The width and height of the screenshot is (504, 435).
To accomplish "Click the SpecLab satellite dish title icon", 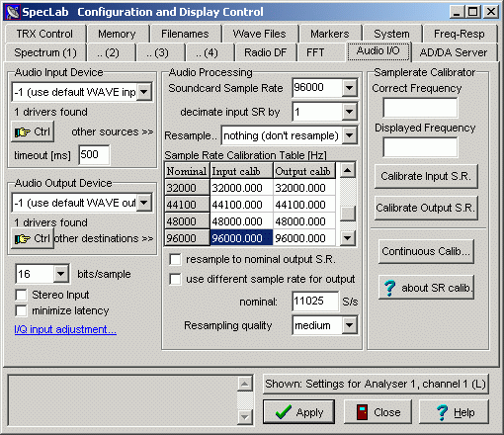I will pyautogui.click(x=13, y=12).
